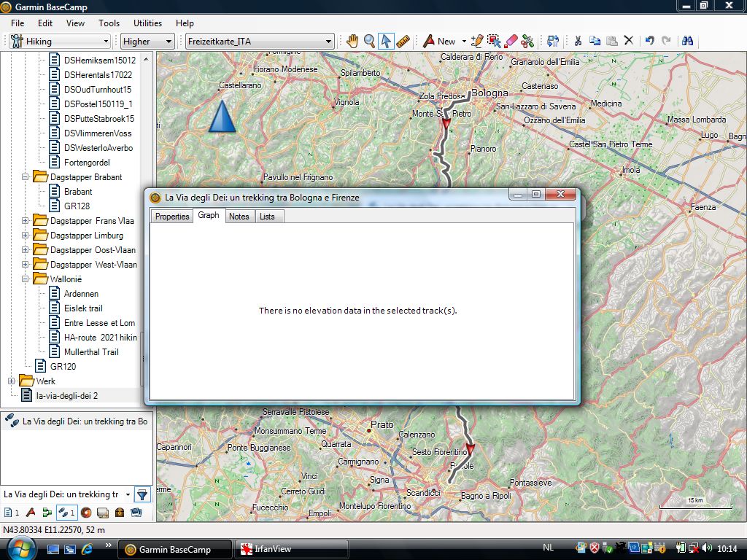Toggle the funnel filter button

click(x=142, y=494)
